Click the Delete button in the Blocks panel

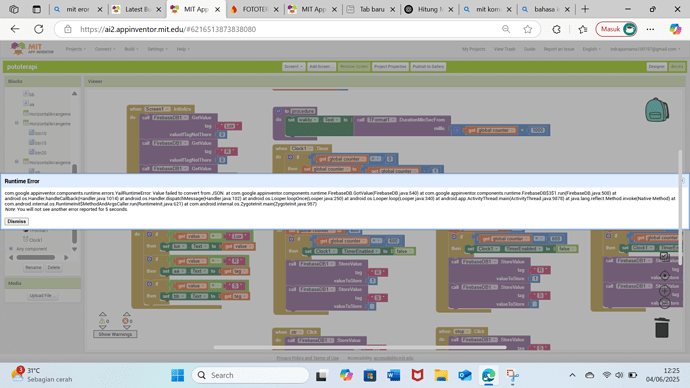pyautogui.click(x=54, y=267)
